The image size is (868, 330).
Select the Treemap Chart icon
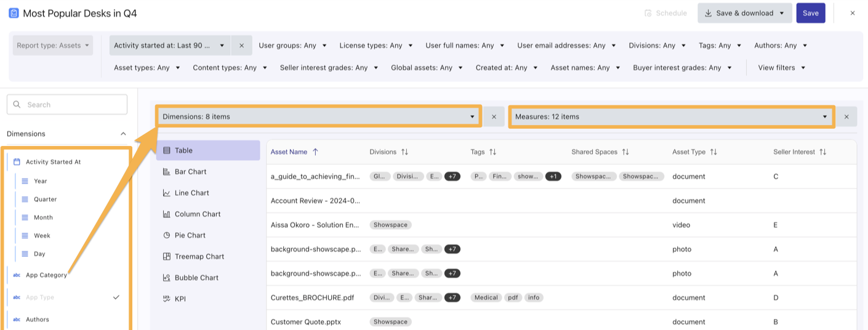coord(166,257)
